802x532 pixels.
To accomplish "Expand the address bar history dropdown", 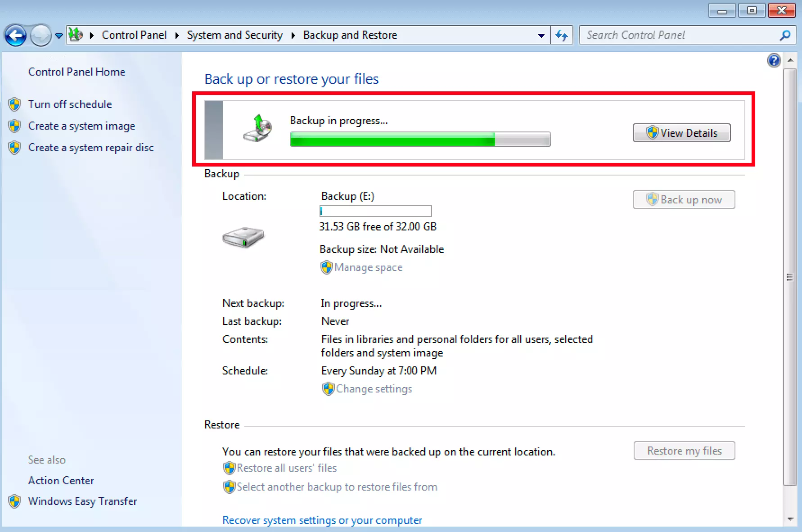I will (x=541, y=35).
